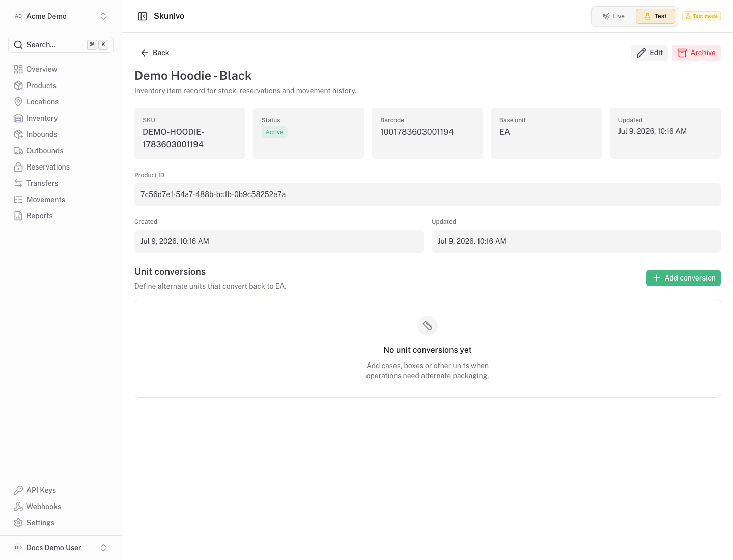Click the Products box icon
This screenshot has height=560, width=733.
coord(18,86)
